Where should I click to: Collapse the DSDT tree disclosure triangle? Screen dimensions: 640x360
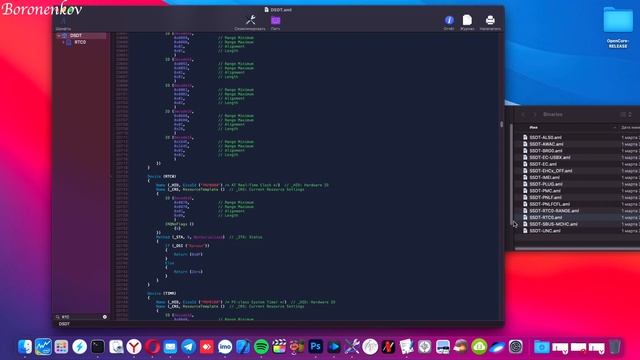click(x=59, y=36)
